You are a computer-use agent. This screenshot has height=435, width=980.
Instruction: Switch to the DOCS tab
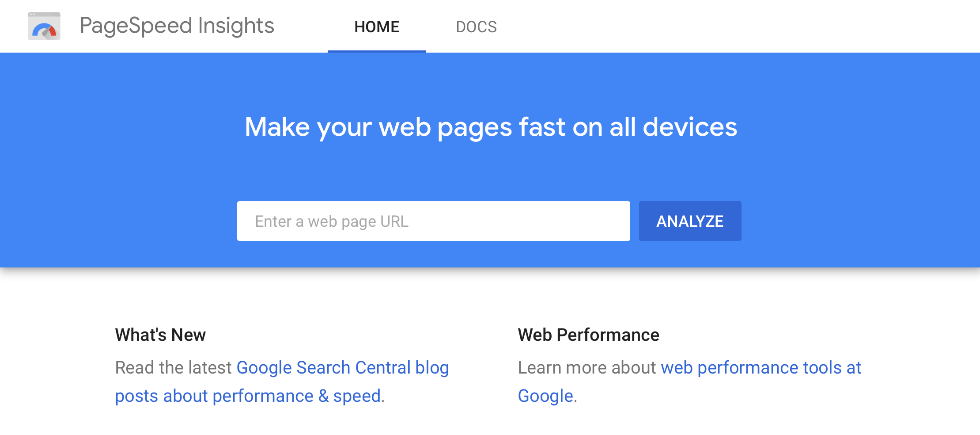[476, 27]
